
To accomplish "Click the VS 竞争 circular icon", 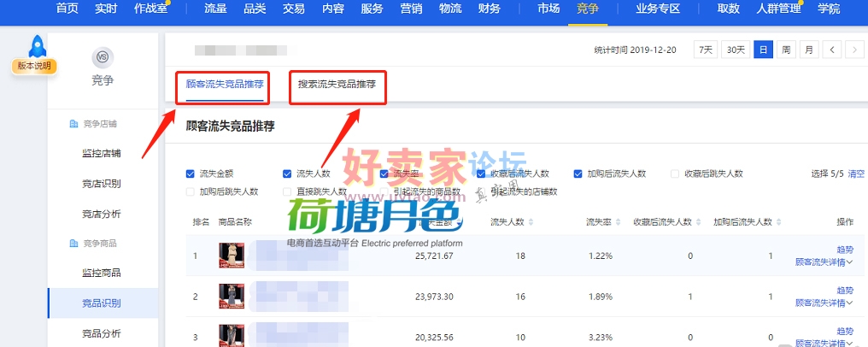I will point(103,57).
